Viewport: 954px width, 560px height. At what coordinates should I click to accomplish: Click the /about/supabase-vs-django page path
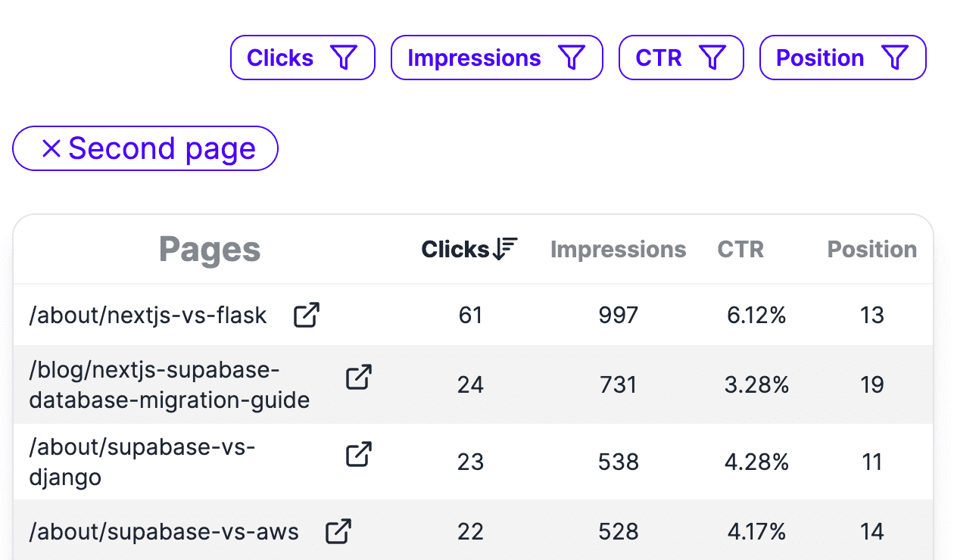[142, 462]
